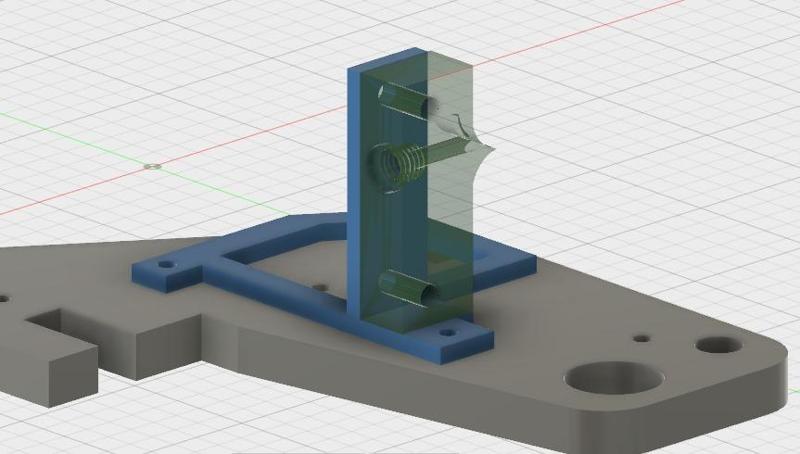Select the blue bracket's left mounting hole
The height and width of the screenshot is (454, 800).
click(x=166, y=265)
